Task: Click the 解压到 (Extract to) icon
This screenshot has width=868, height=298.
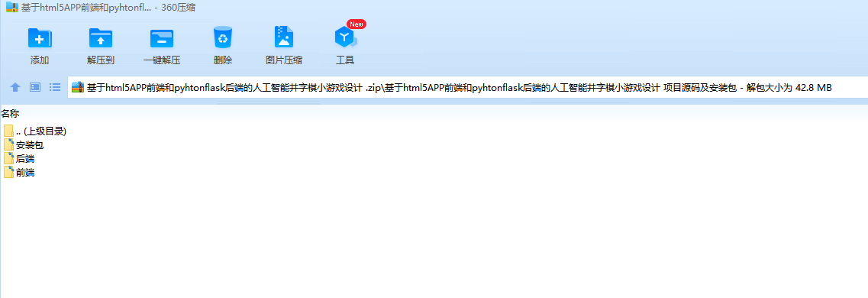Action: pyautogui.click(x=101, y=38)
